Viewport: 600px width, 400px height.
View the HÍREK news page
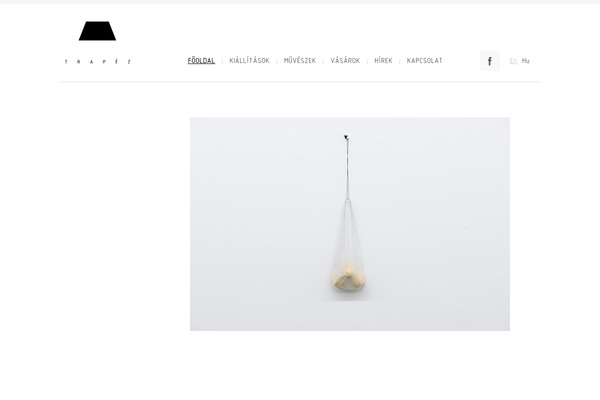coord(383,60)
